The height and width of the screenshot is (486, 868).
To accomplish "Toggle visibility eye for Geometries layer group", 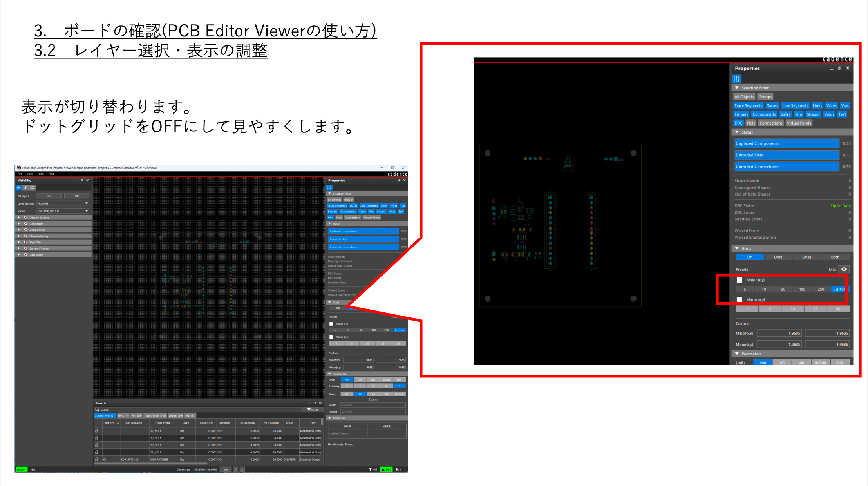I will tap(26, 224).
